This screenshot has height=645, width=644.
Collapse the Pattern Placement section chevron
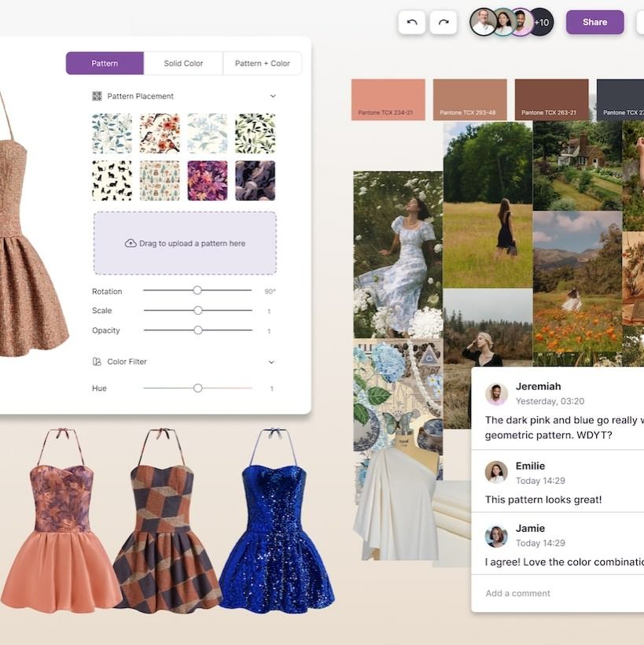(273, 96)
